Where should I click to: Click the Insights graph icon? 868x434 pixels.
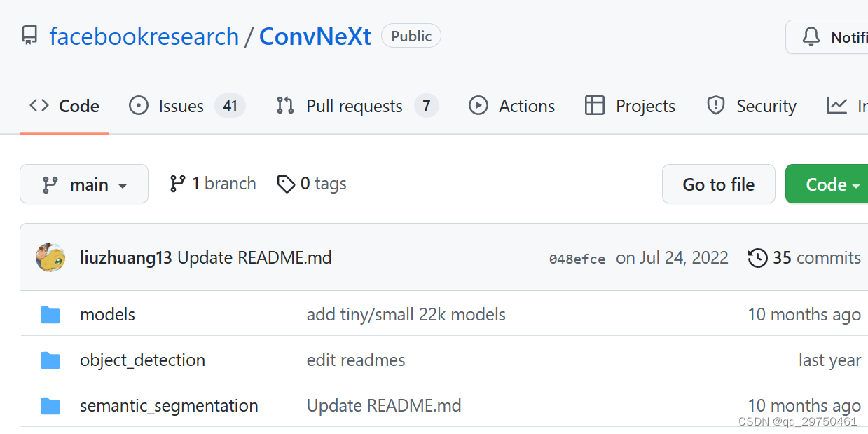coord(837,106)
